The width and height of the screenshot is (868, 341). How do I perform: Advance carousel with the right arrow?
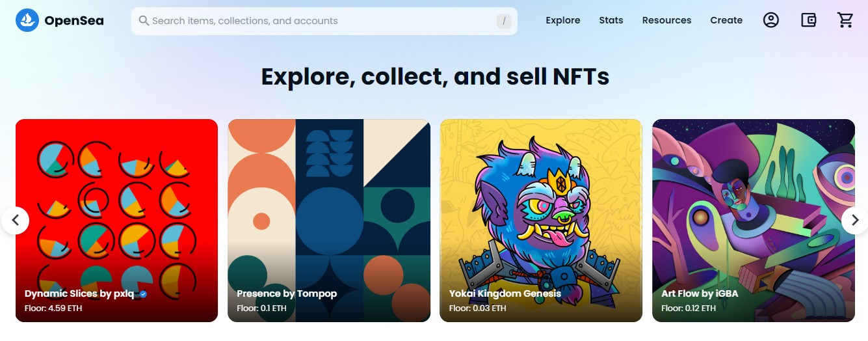click(x=854, y=221)
